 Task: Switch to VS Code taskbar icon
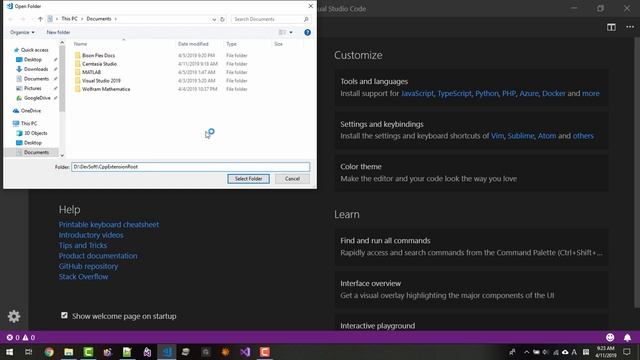click(x=167, y=352)
